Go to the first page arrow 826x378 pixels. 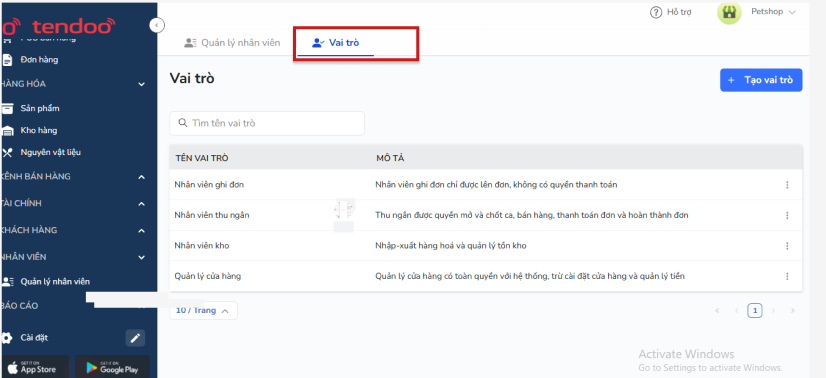[x=717, y=311]
